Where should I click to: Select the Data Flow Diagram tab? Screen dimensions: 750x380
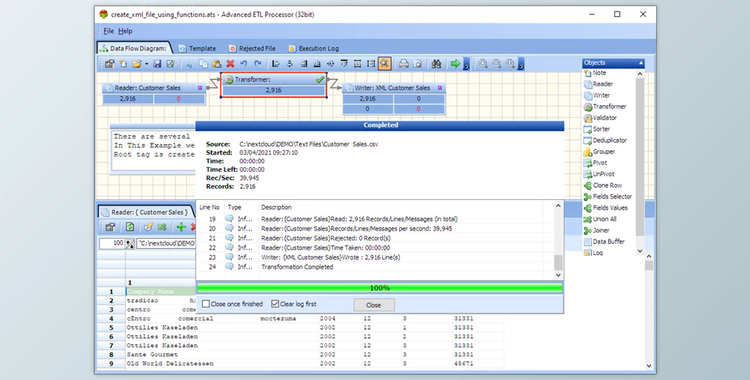(133, 48)
